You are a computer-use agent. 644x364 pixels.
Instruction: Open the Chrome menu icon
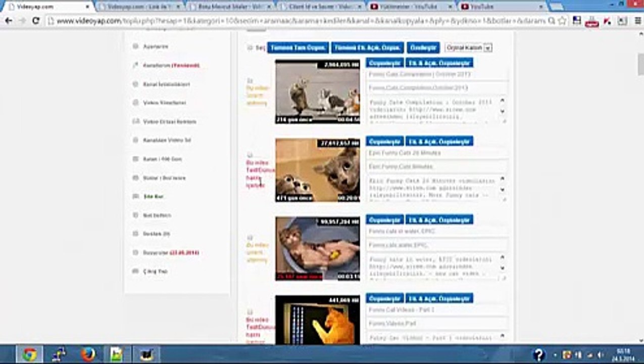[637, 21]
